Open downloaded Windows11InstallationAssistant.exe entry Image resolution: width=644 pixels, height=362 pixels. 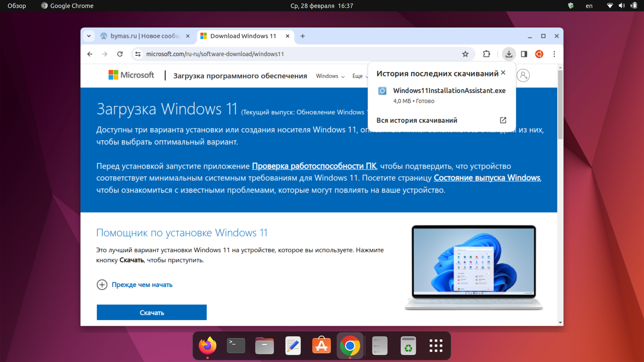pyautogui.click(x=449, y=90)
